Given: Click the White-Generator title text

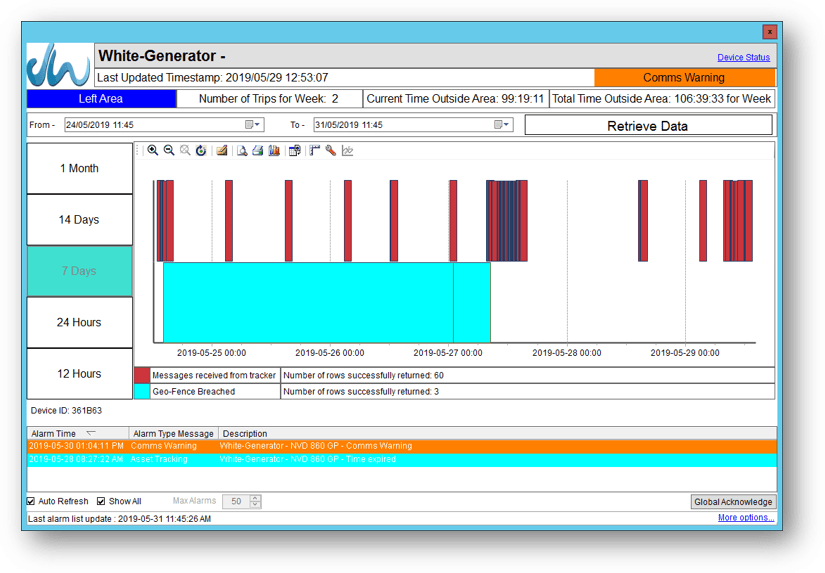Looking at the screenshot, I should click(x=162, y=56).
